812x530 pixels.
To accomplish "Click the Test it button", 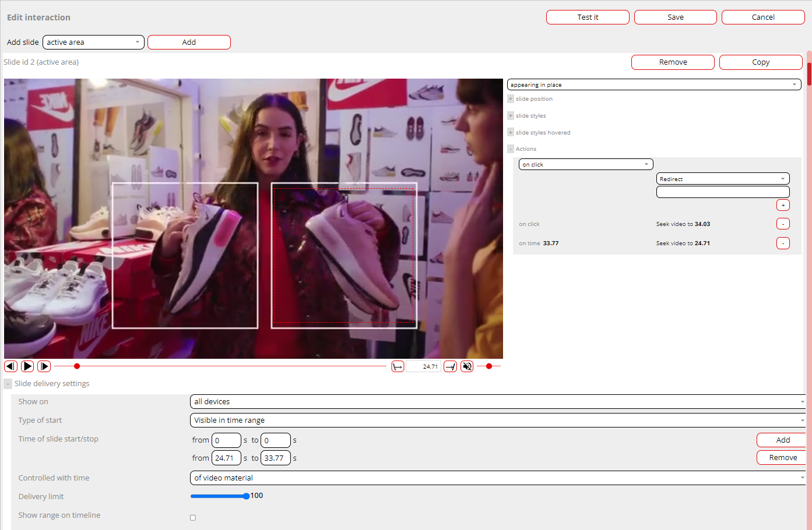I will click(x=588, y=17).
